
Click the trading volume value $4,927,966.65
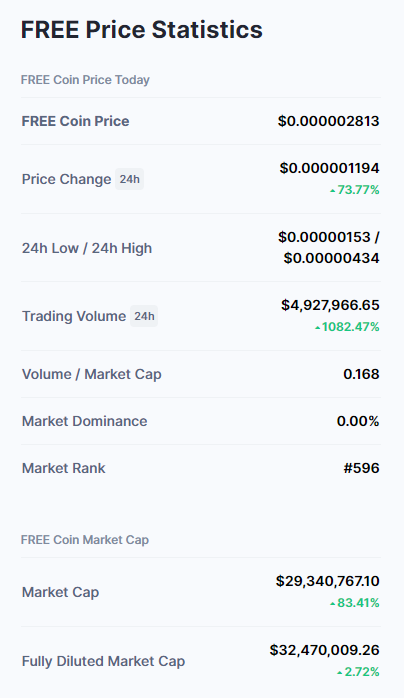[x=330, y=305]
